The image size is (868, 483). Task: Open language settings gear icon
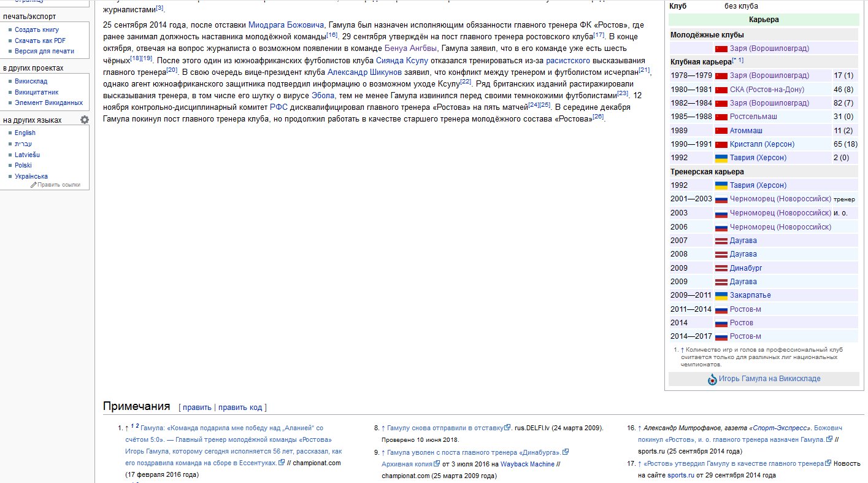[85, 120]
